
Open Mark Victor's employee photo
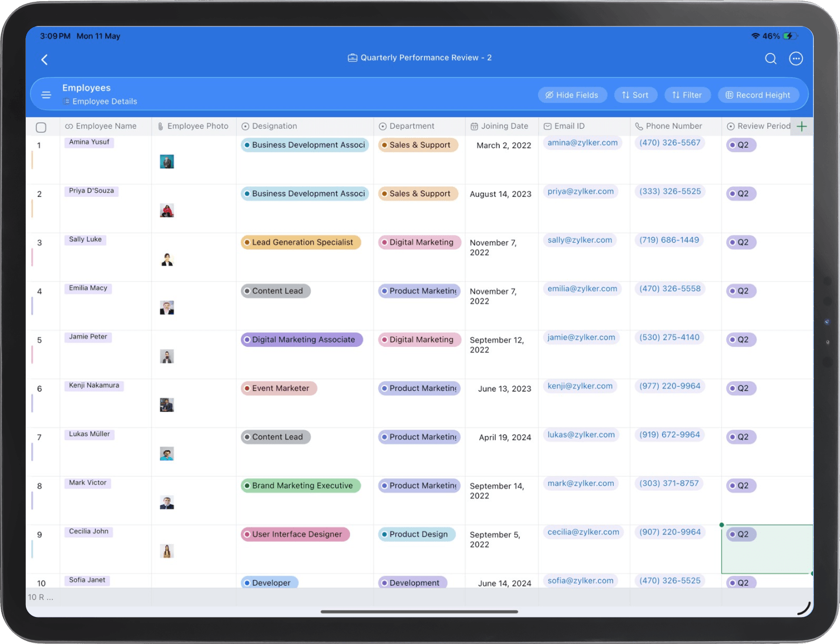tap(167, 502)
